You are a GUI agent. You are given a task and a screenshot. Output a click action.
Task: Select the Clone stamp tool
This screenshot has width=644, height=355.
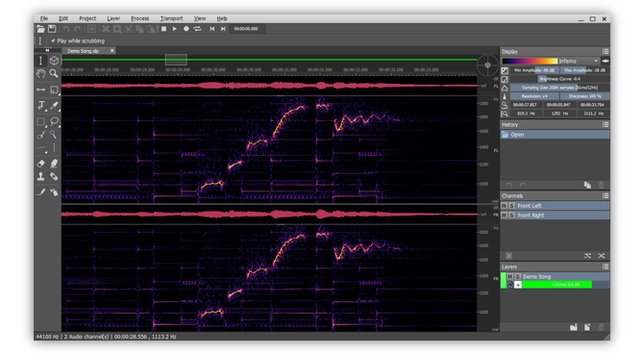click(x=40, y=177)
